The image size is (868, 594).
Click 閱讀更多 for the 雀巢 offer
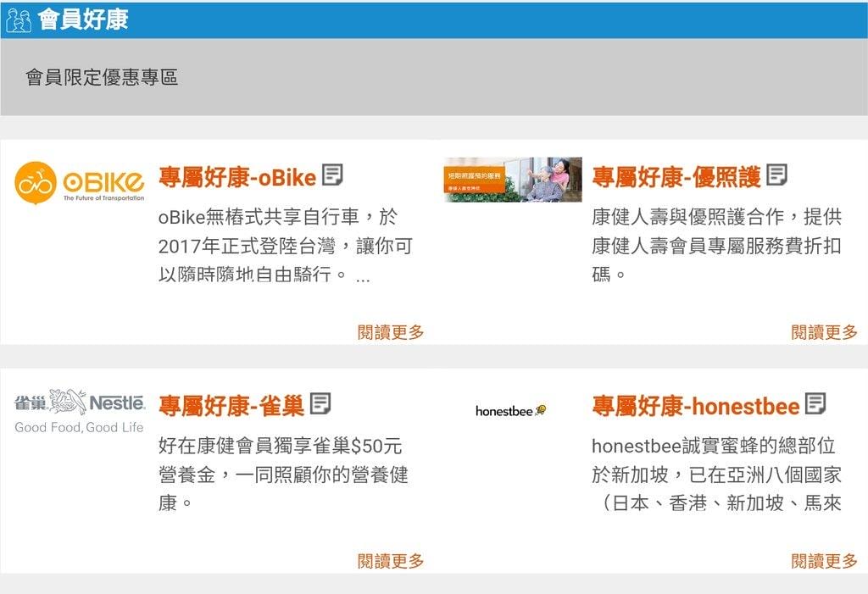tap(391, 561)
